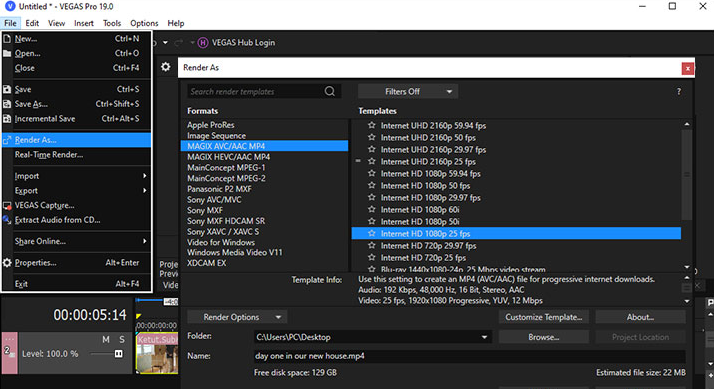Select the video clip thumbnail on timeline

click(157, 353)
